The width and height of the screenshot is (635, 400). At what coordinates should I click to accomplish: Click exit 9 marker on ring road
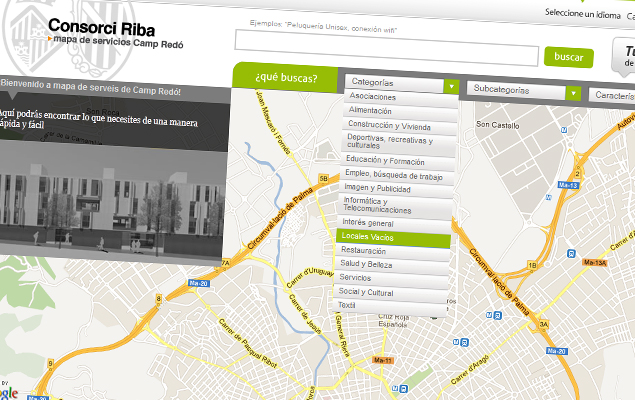point(51,363)
